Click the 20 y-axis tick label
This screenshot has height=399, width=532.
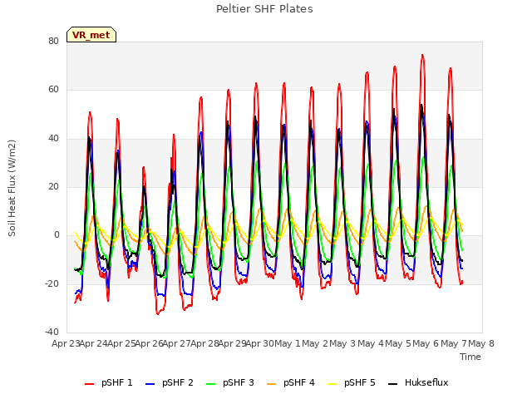pos(53,186)
